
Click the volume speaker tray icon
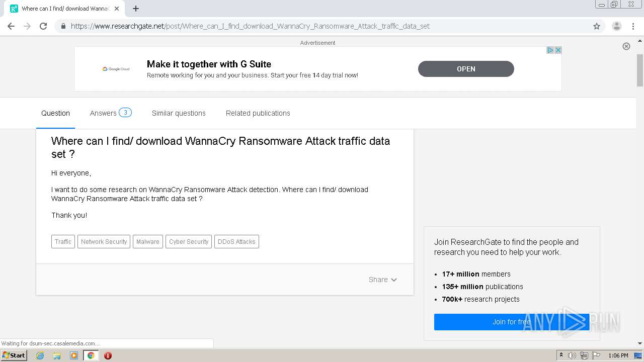pyautogui.click(x=572, y=355)
